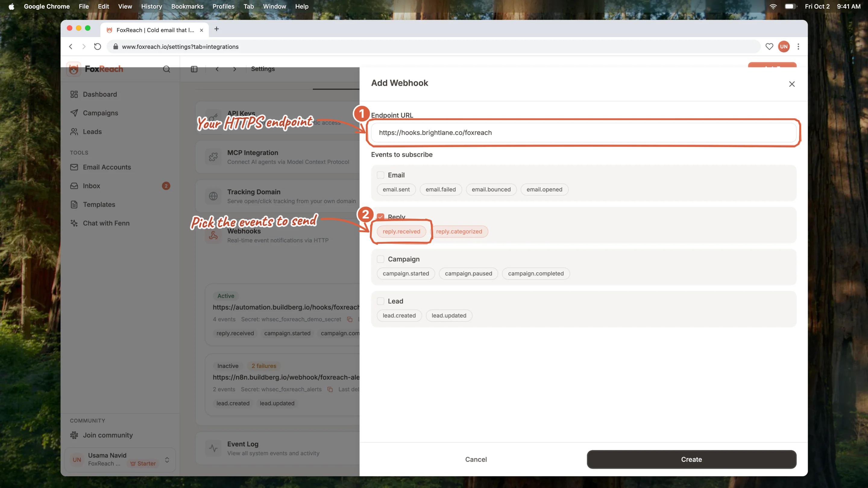The width and height of the screenshot is (868, 488).
Task: Toggle the sidebar panel icon
Action: (x=194, y=69)
